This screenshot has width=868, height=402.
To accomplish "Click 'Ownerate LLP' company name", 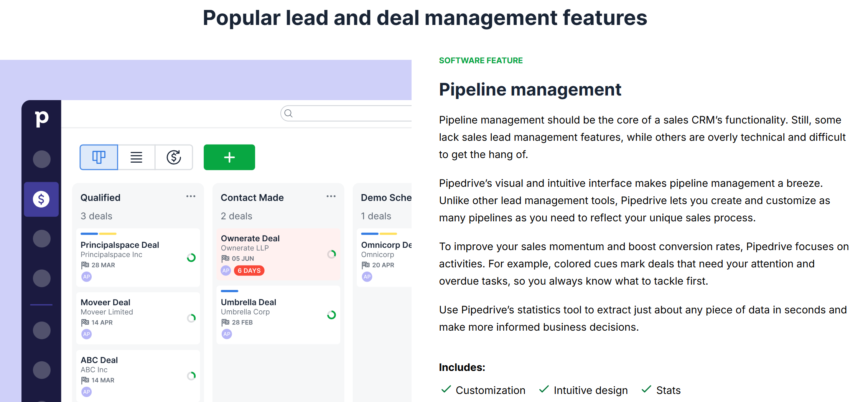I will (x=245, y=248).
